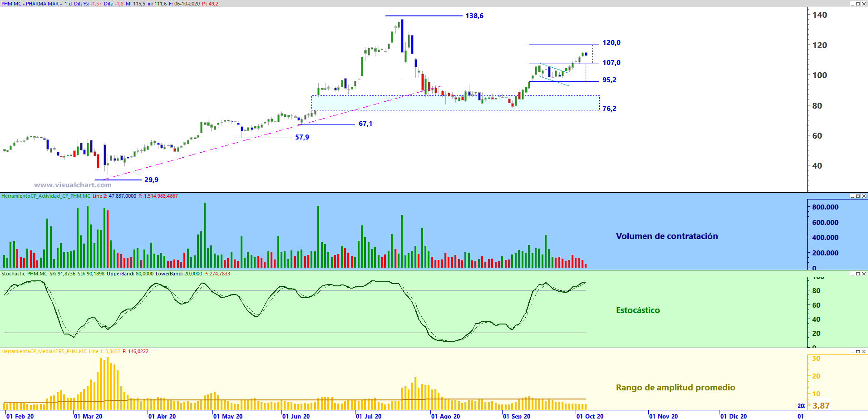Click the 'Volumen de contratación' annotation
The image size is (868, 419).
point(667,236)
